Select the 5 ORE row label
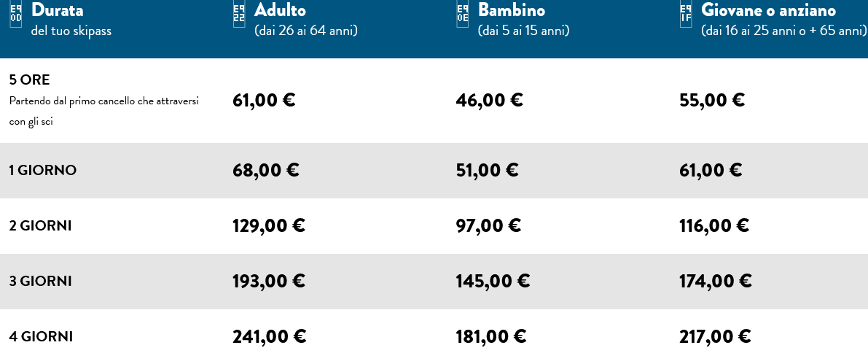 [29, 80]
